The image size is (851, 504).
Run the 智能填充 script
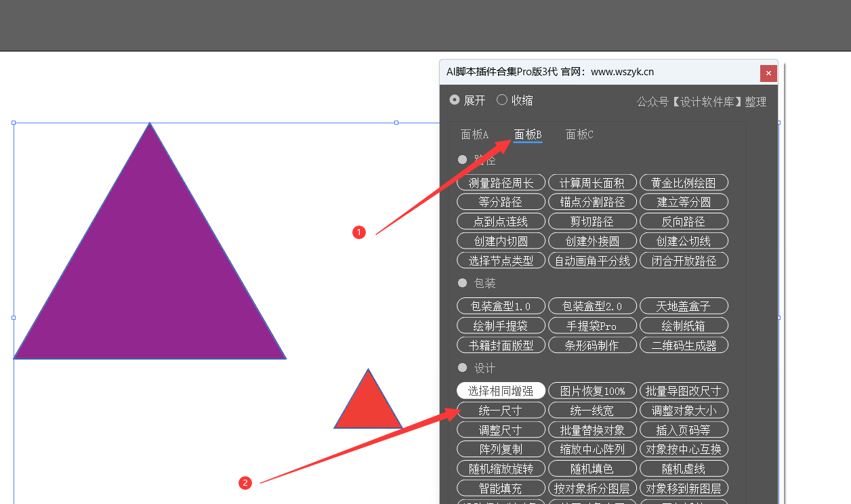click(x=501, y=488)
